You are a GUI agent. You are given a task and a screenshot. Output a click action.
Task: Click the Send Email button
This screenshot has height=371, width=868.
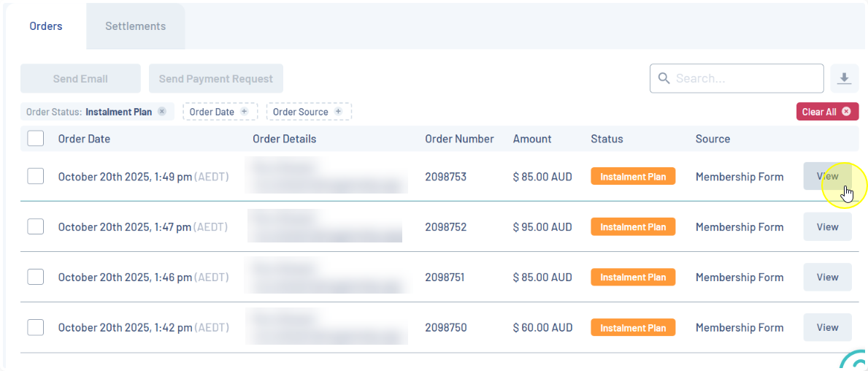click(80, 79)
